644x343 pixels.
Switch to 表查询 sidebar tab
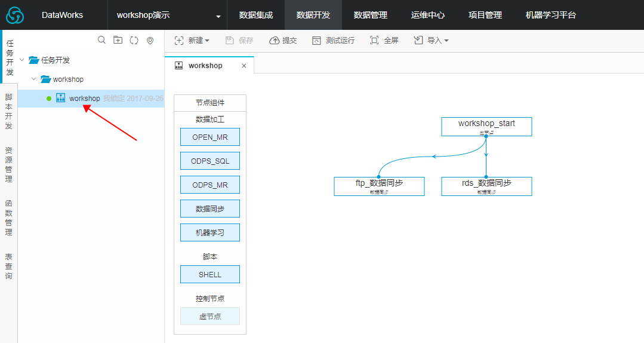[8, 266]
